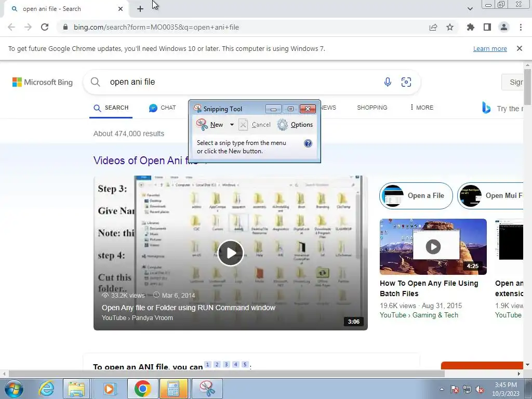Bookmark this page with the star icon
Viewport: 532px width, 399px height.
450,27
